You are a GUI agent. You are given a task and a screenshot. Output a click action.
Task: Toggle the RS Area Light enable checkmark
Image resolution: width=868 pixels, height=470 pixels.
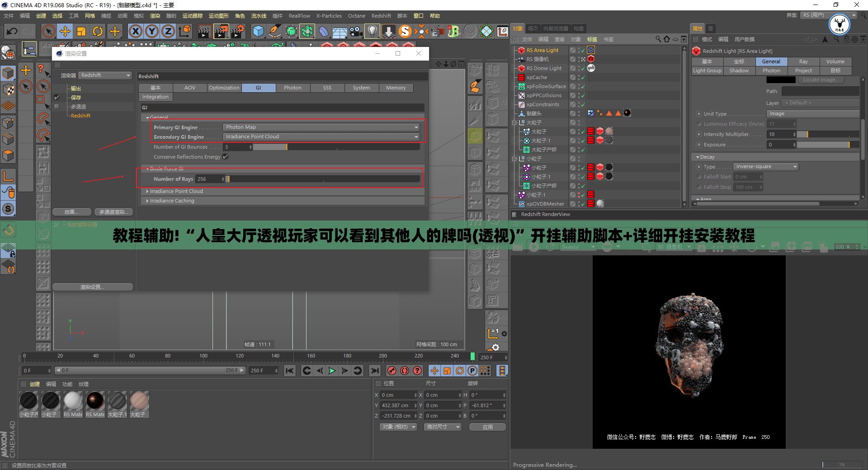[x=583, y=50]
